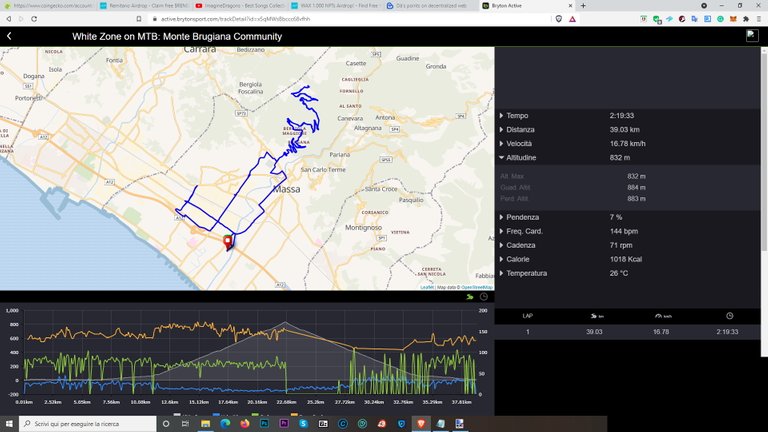
Task: Switch chart to time clock icon
Action: pyautogui.click(x=484, y=297)
